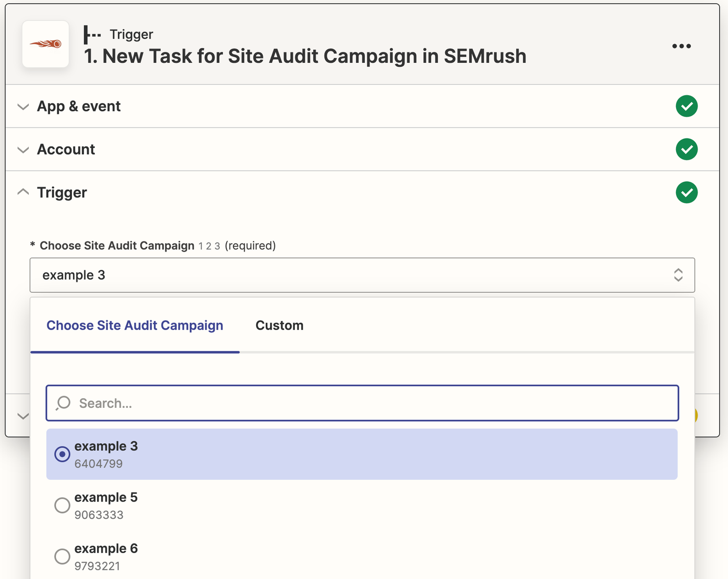The height and width of the screenshot is (579, 728).
Task: Click the green checkmark next to Account
Action: [687, 149]
